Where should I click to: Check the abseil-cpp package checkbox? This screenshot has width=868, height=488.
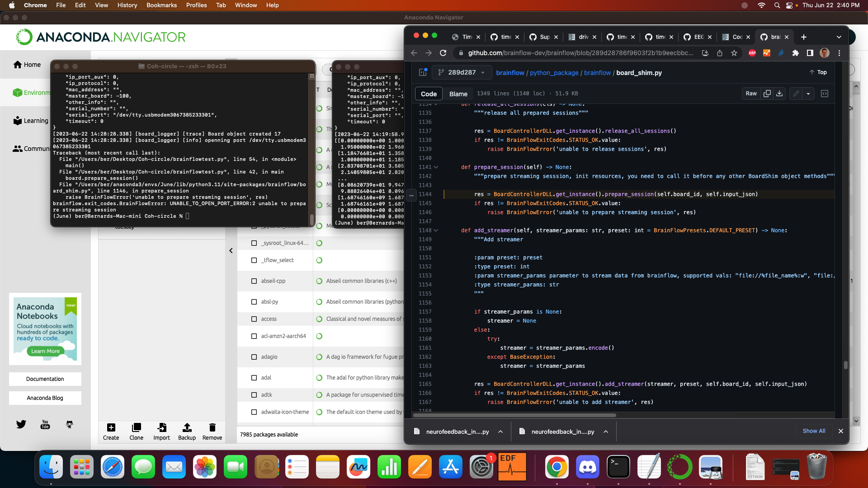pos(254,281)
